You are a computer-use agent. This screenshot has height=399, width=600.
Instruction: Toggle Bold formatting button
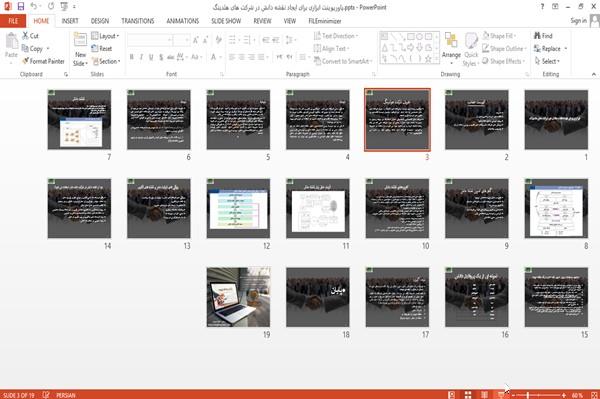click(132, 57)
